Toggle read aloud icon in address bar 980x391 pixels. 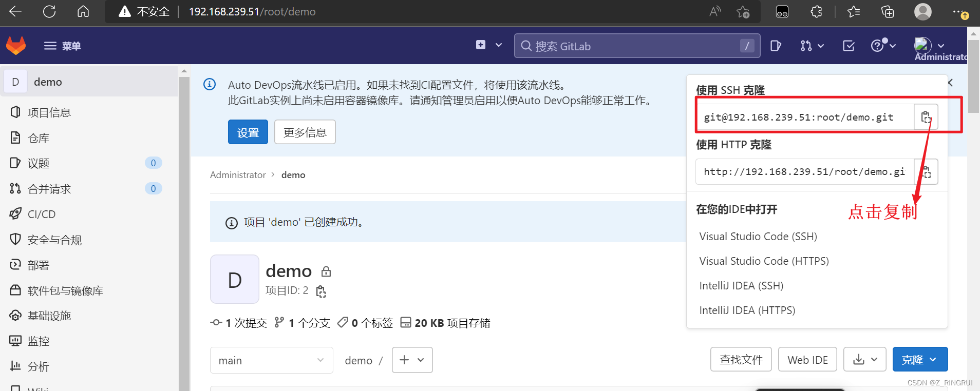click(x=715, y=11)
